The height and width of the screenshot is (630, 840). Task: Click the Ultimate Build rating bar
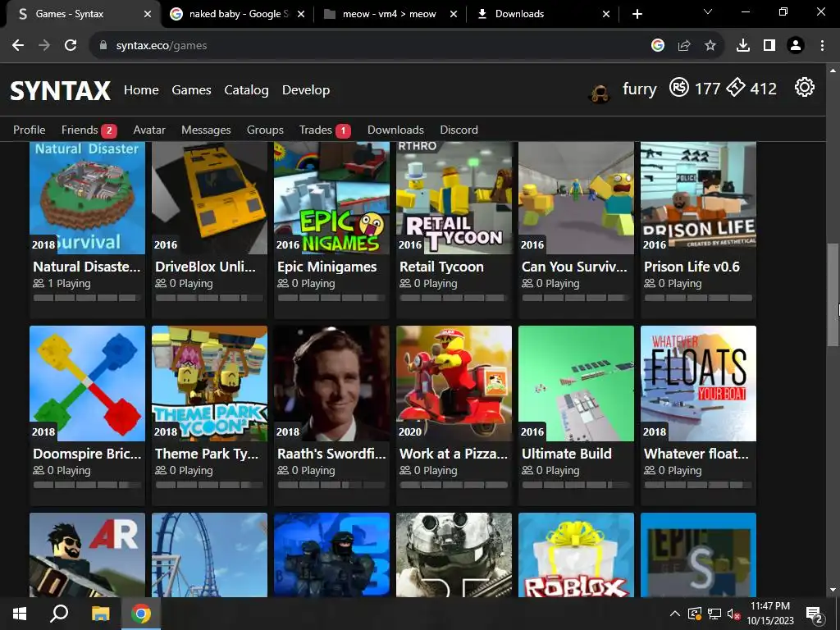click(576, 485)
